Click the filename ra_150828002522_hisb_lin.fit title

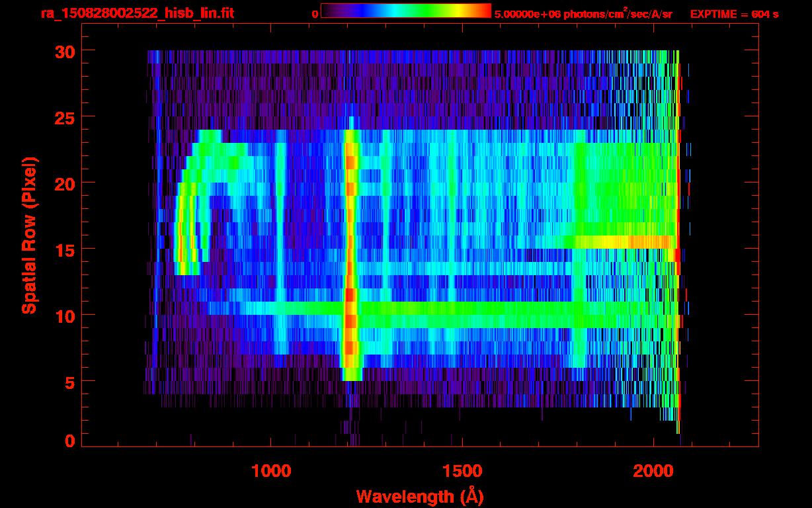click(138, 13)
